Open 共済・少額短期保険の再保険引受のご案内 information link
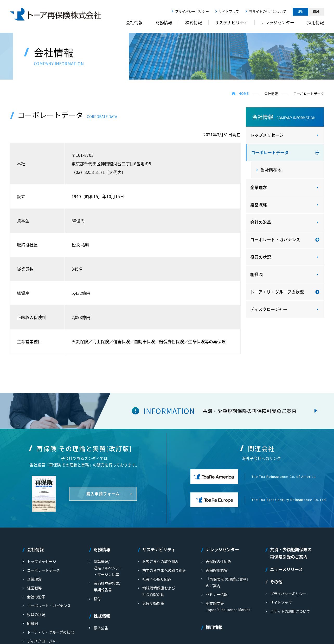The image size is (334, 644). [249, 411]
